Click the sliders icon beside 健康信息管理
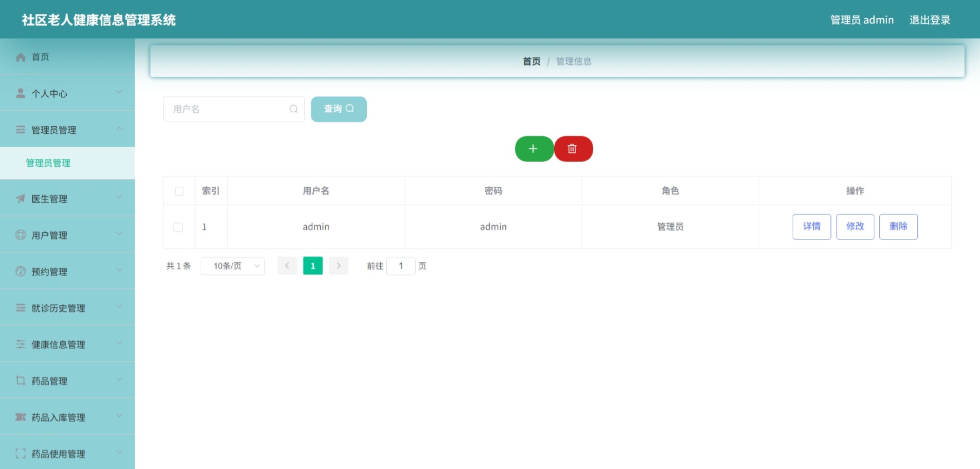 (x=21, y=345)
